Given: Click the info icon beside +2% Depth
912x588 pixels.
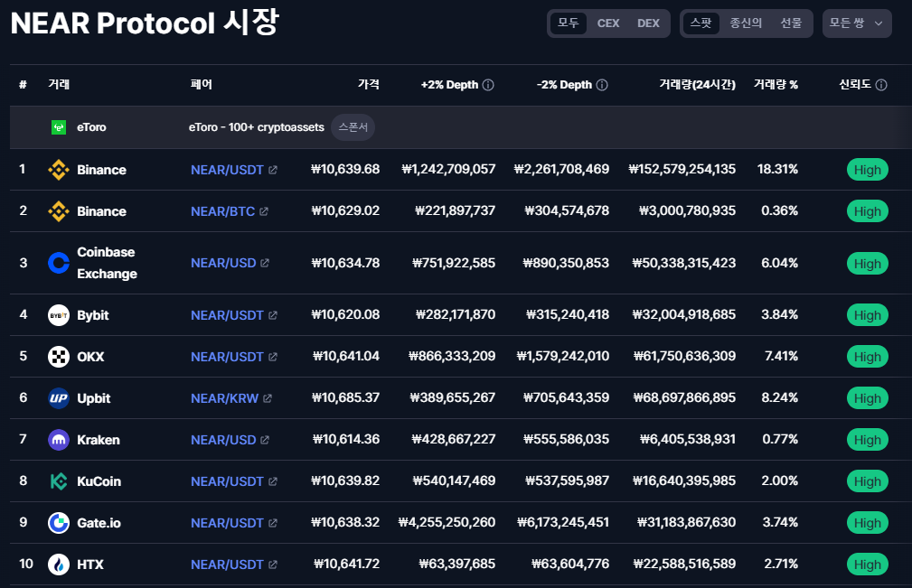Looking at the screenshot, I should point(488,85).
